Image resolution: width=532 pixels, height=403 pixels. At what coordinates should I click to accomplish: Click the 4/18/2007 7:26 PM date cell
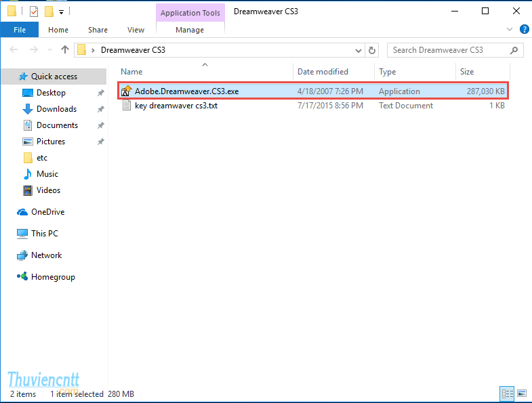pyautogui.click(x=330, y=91)
